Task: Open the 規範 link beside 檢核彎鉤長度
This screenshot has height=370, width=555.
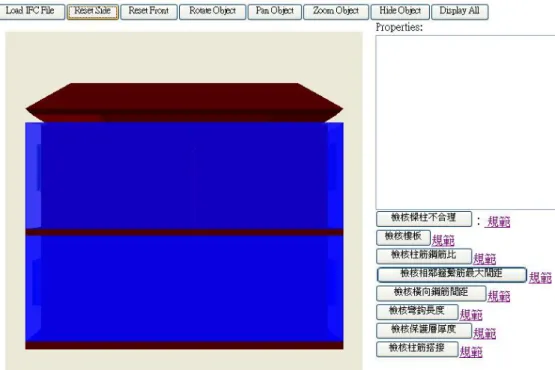Action: [x=471, y=315]
